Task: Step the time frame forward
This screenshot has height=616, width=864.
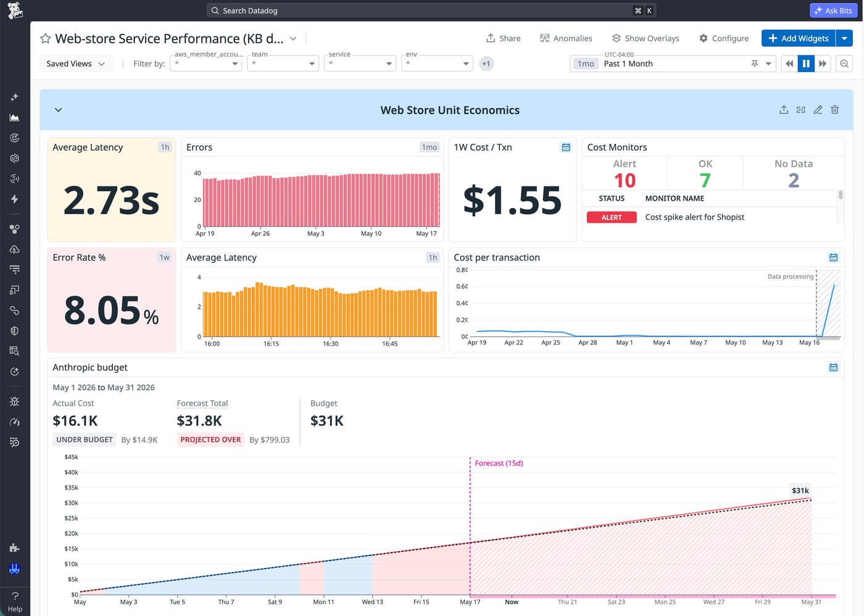Action: pos(823,64)
